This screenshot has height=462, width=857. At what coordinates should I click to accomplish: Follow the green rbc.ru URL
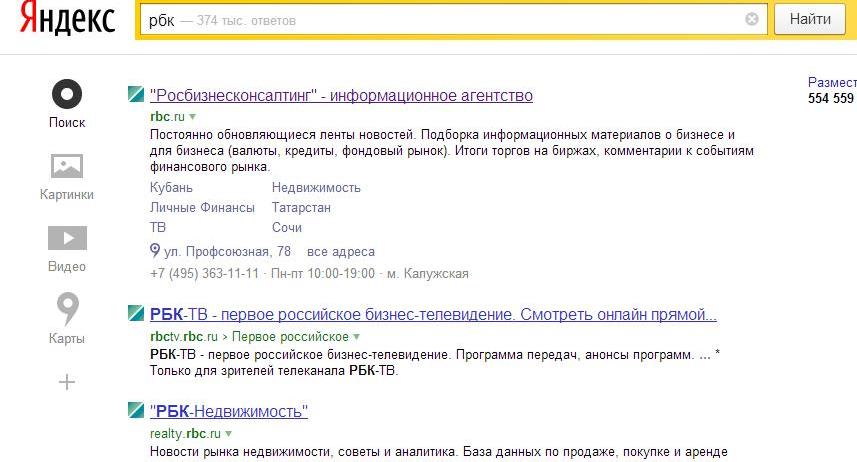167,116
